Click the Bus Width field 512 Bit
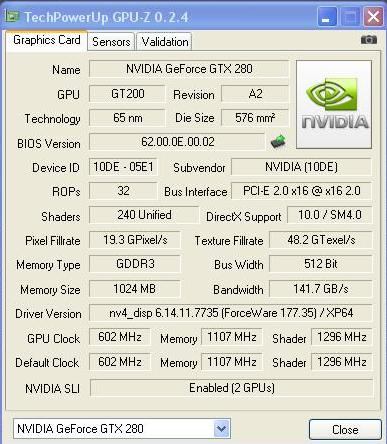The image size is (387, 444). pos(321,264)
